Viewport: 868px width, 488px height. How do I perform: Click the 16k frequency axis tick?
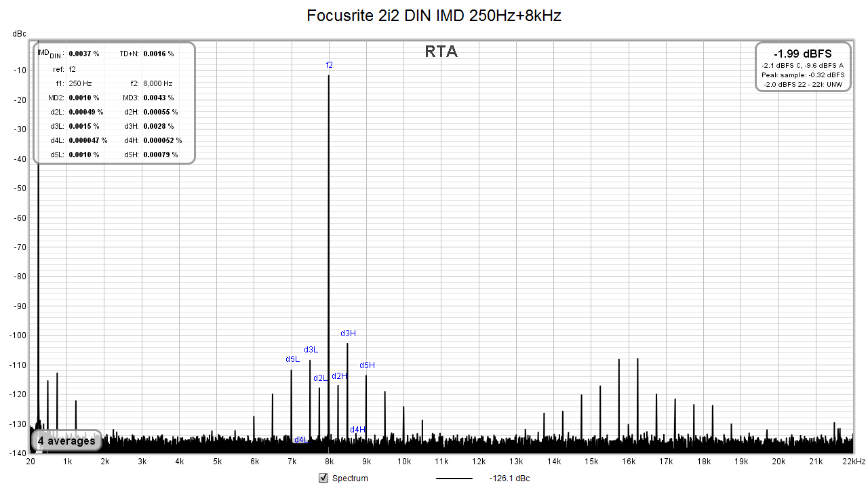tap(629, 462)
